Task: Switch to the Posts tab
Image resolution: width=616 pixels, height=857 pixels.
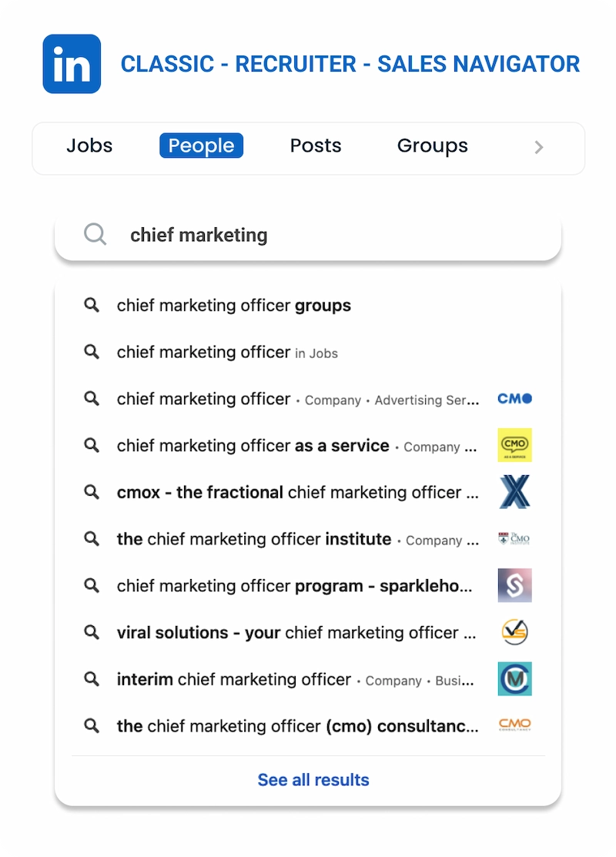Action: tap(316, 146)
